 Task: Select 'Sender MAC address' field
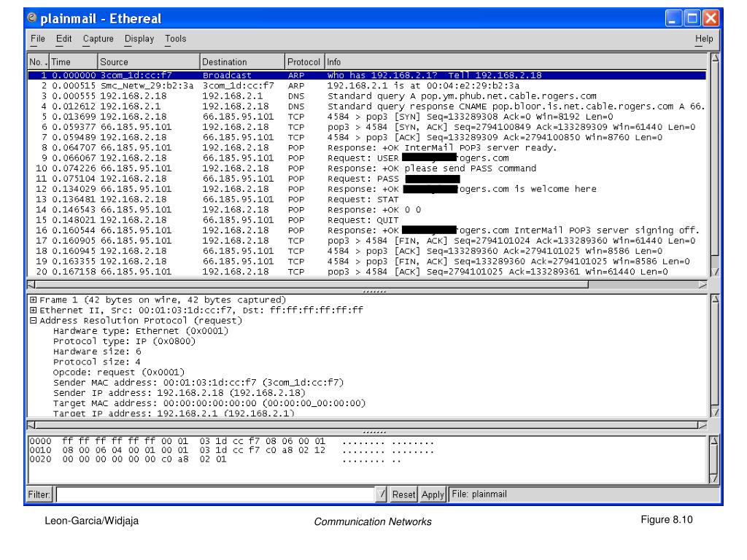(x=198, y=383)
